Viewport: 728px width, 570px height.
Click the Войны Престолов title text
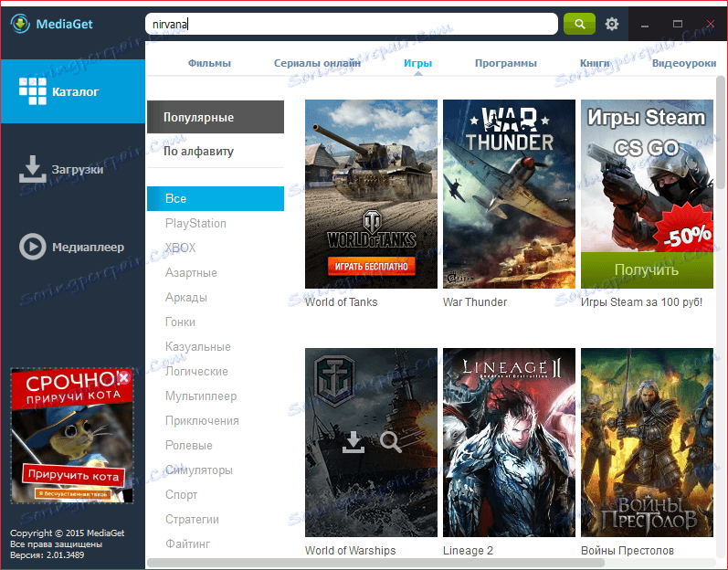coord(628,551)
